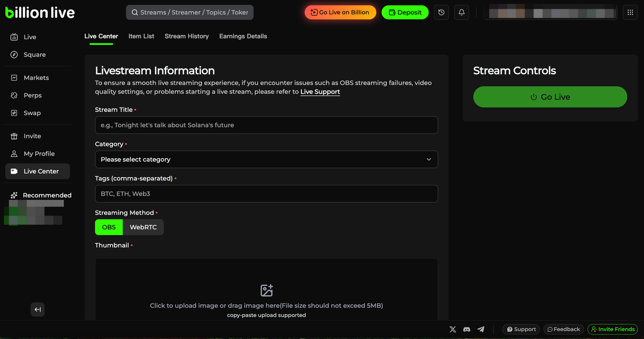Click the Deposit button
644x339 pixels.
(x=405, y=13)
